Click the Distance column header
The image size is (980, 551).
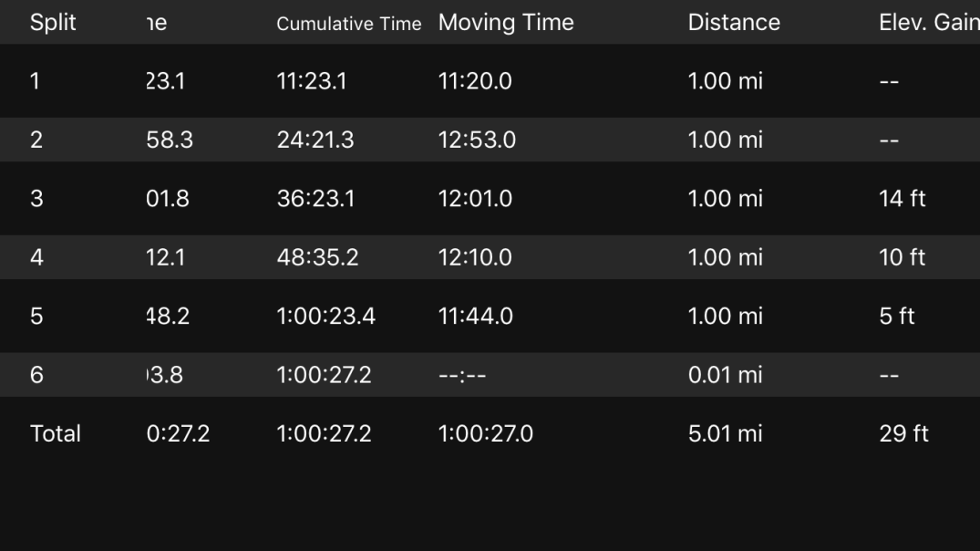734,23
